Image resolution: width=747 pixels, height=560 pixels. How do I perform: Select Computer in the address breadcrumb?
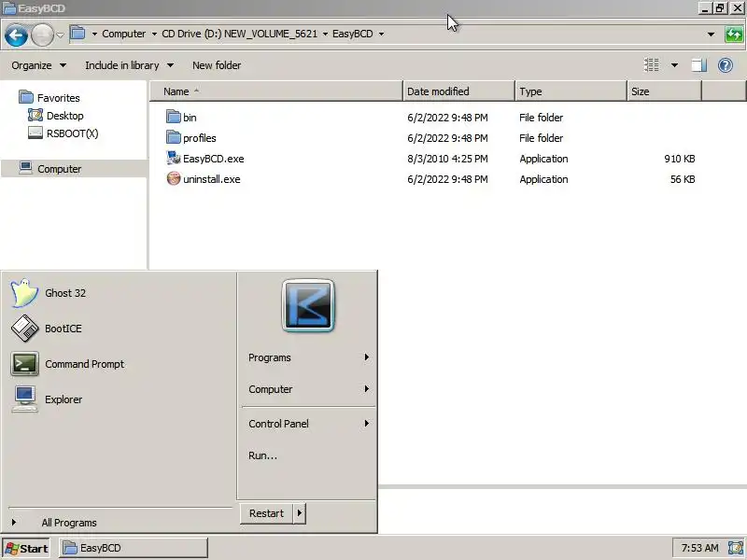pos(124,34)
